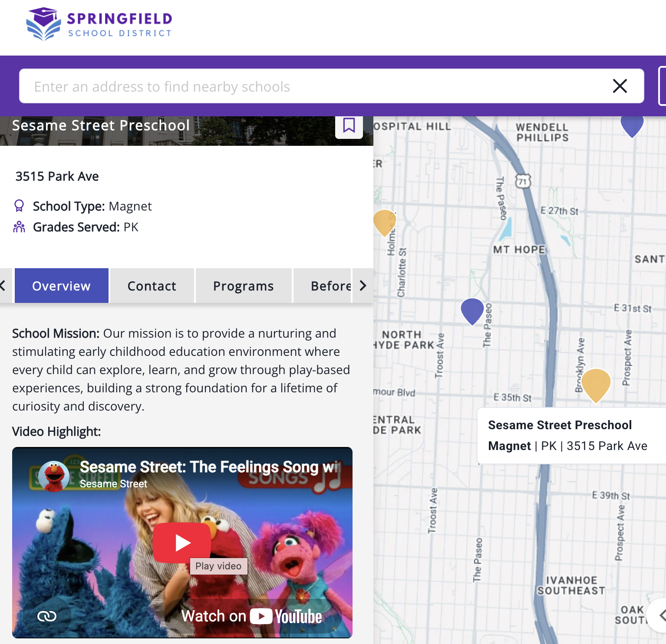Click the 3515 Park Ave address text
This screenshot has width=666, height=644.
[57, 176]
